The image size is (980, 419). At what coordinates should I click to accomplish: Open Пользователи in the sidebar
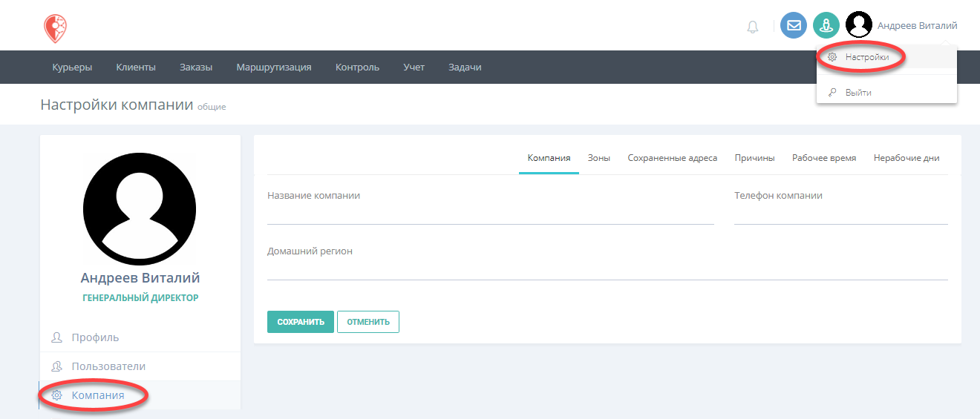coord(140,366)
